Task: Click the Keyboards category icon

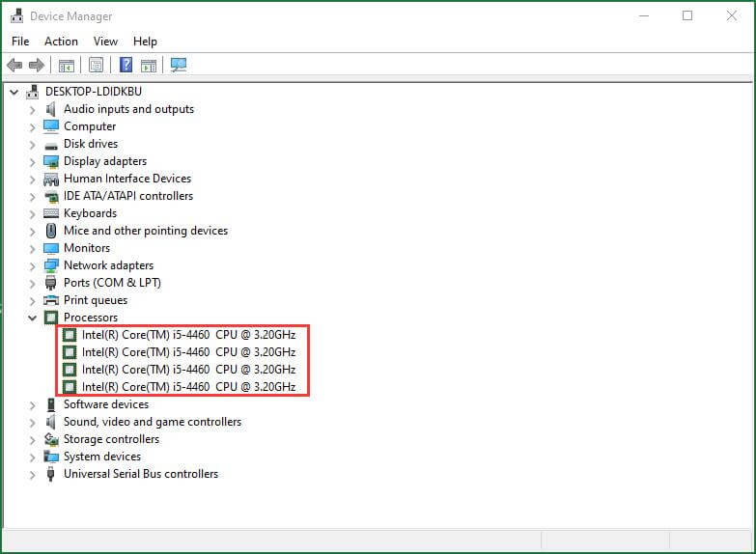Action: pyautogui.click(x=51, y=213)
